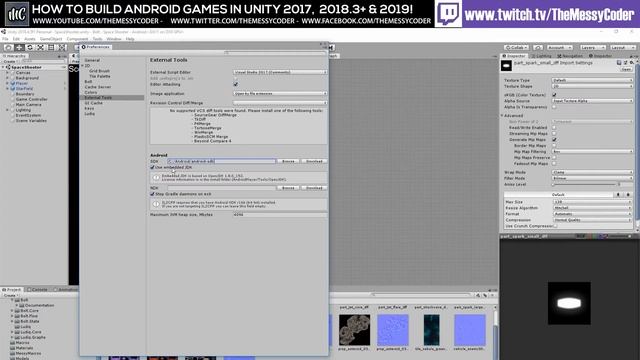Switch to the Console tab
The width and height of the screenshot is (640, 360).
point(38,289)
